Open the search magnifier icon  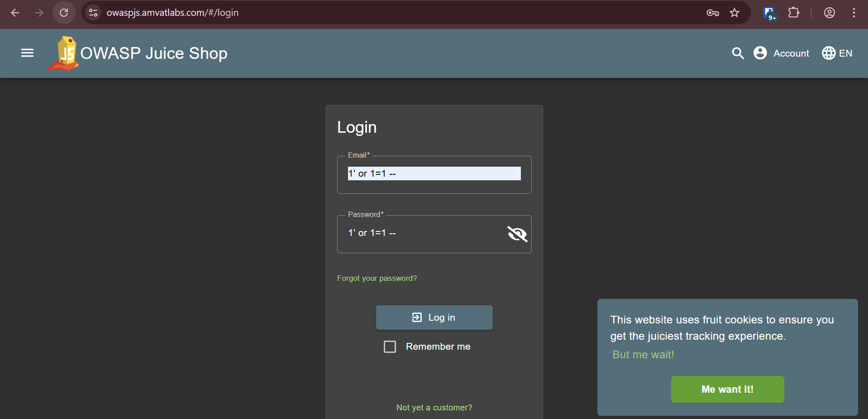click(738, 53)
